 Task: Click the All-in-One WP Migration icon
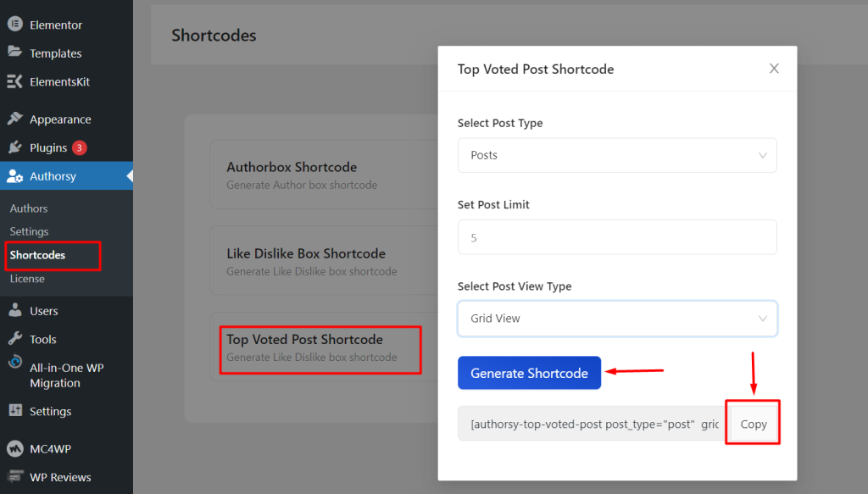[x=15, y=363]
